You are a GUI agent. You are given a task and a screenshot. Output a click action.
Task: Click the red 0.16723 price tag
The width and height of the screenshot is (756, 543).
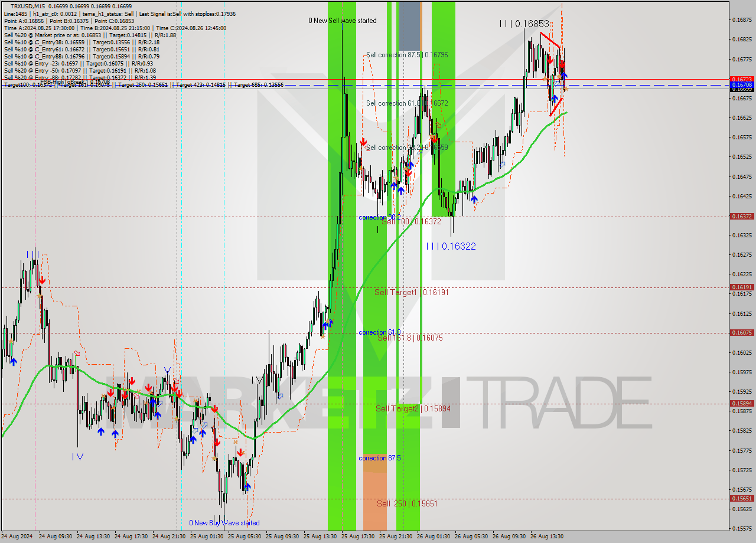coord(742,79)
